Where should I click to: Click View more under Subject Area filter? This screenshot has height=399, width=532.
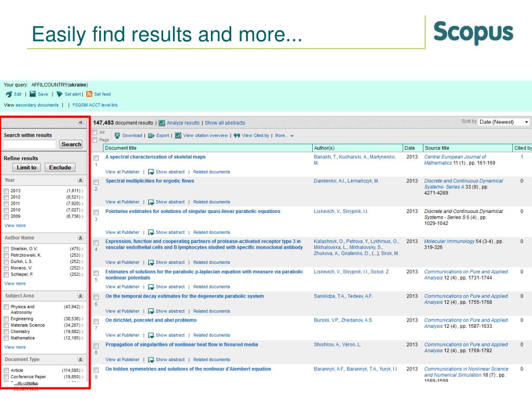[15, 347]
